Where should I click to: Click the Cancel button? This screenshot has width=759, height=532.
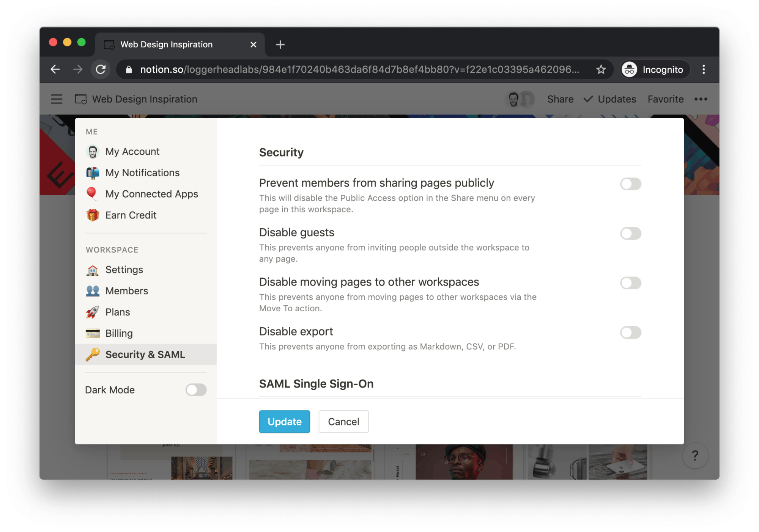(x=343, y=422)
